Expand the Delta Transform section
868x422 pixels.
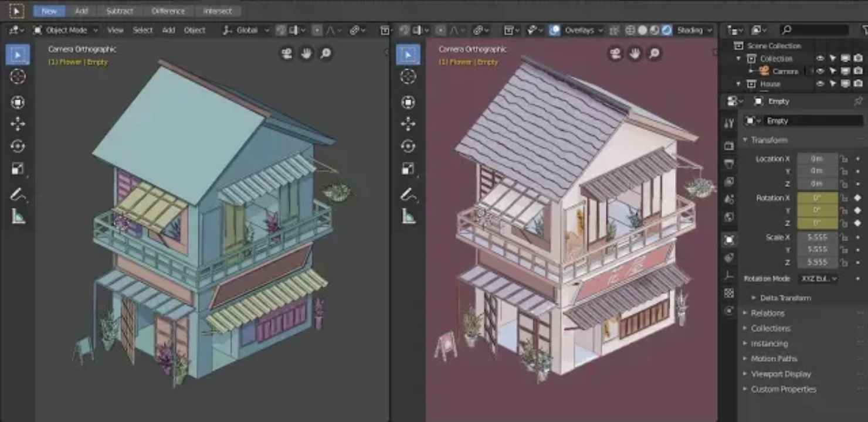[785, 298]
